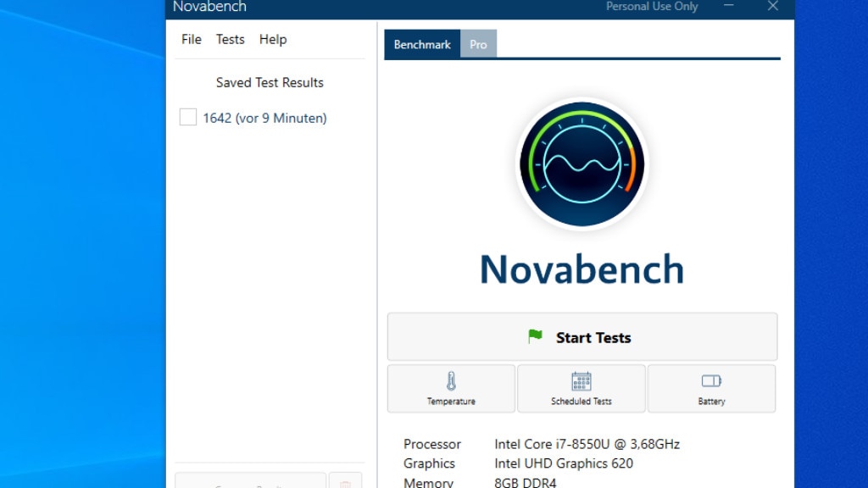The image size is (868, 488).
Task: Click the large Novabench title text
Action: click(581, 269)
